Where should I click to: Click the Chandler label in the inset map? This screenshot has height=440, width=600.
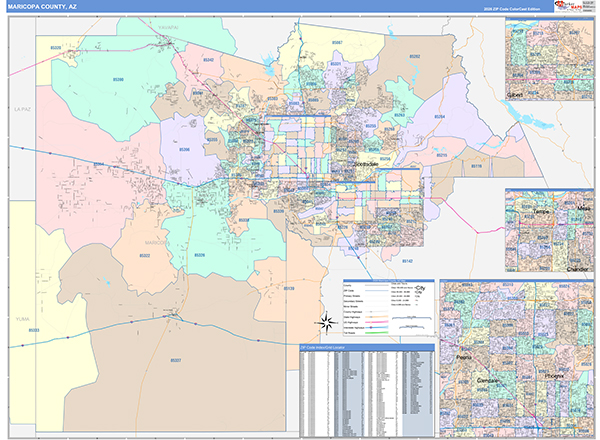click(x=575, y=268)
